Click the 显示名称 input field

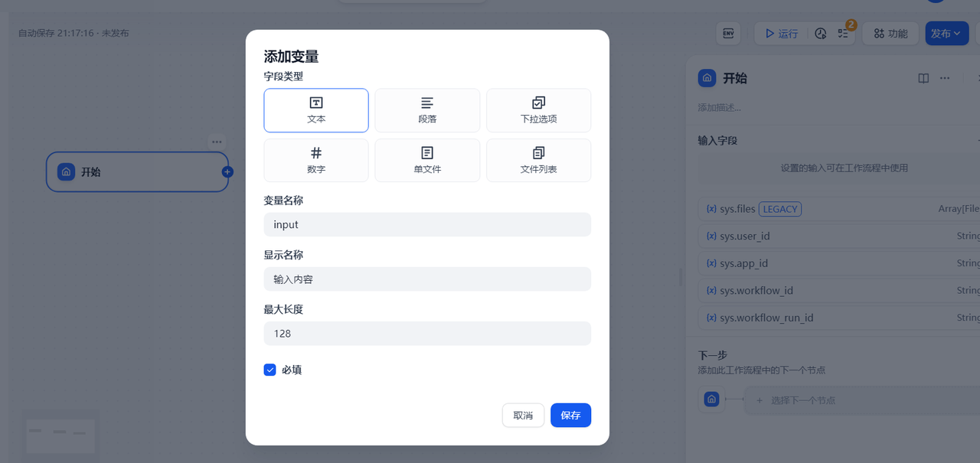click(x=427, y=279)
